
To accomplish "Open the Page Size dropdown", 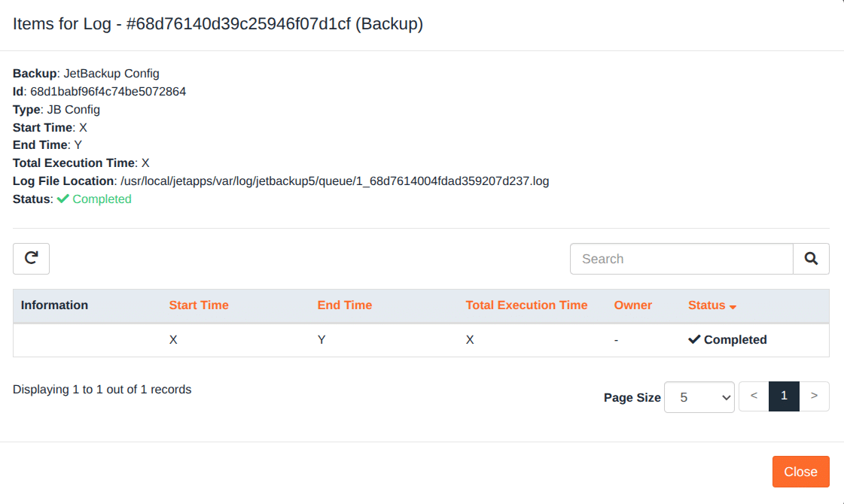I will click(699, 397).
